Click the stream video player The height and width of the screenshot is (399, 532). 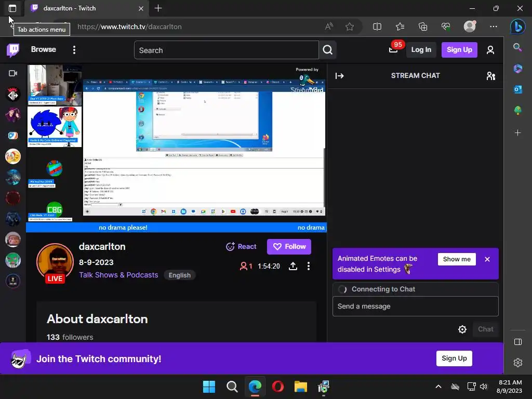click(x=177, y=148)
